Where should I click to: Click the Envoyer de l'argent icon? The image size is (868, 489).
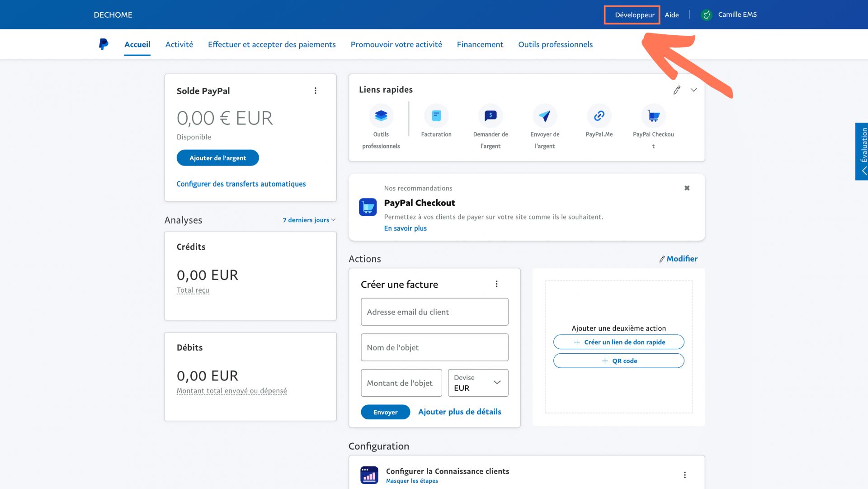pos(545,116)
